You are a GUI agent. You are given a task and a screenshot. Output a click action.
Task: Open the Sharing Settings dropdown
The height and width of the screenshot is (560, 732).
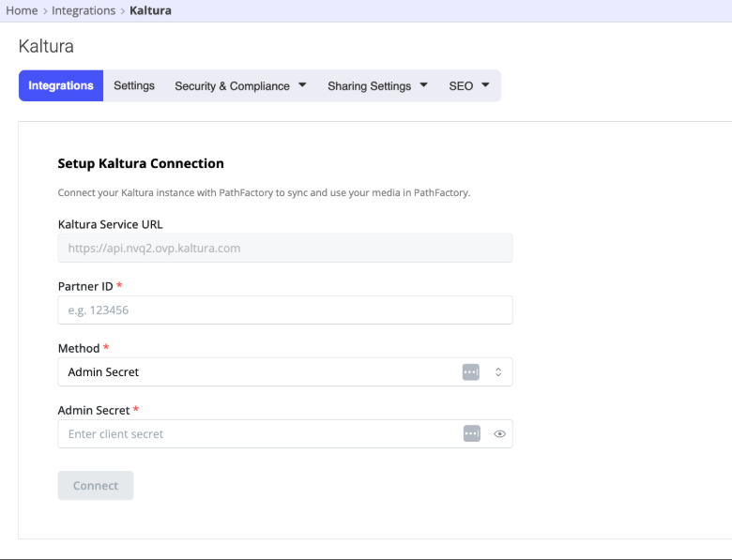(x=377, y=86)
